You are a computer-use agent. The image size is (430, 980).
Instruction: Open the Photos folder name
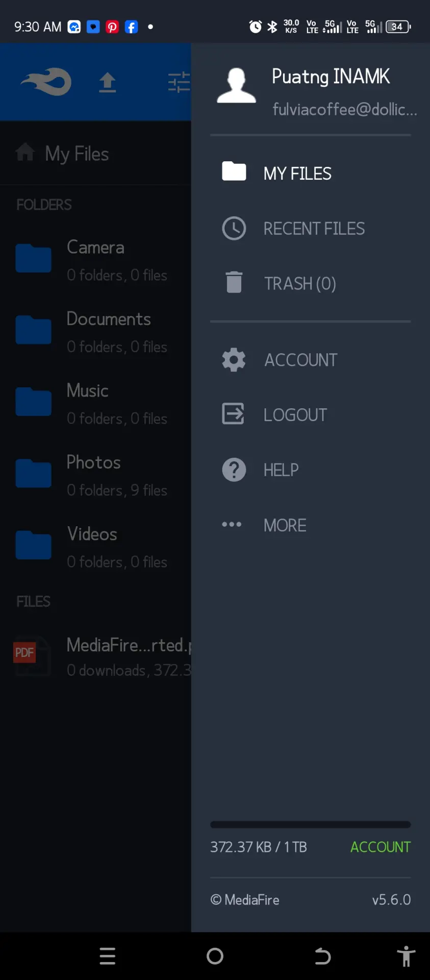coord(94,462)
